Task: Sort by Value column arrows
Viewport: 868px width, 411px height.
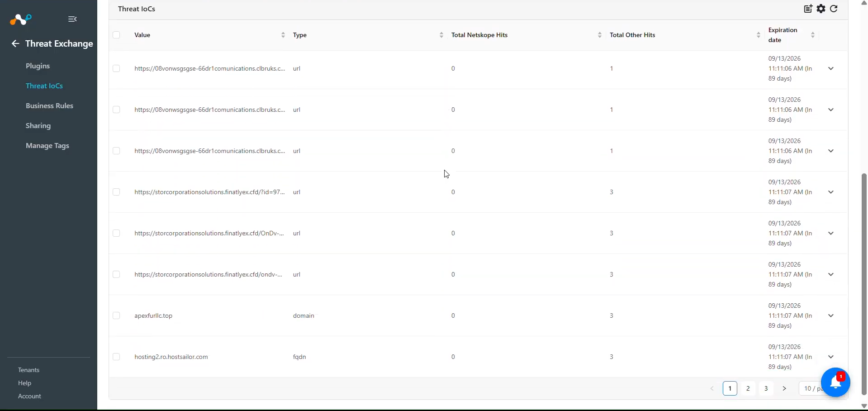Action: [x=283, y=35]
